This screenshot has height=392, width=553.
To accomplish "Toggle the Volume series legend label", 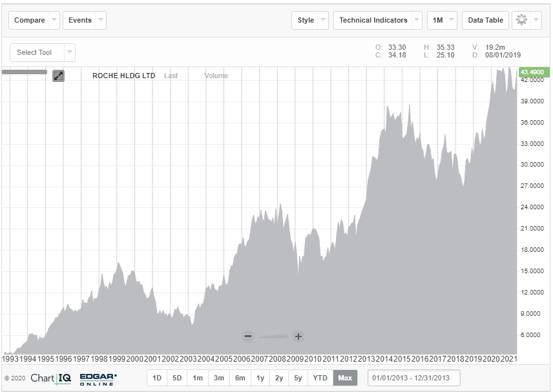I will tap(216, 76).
